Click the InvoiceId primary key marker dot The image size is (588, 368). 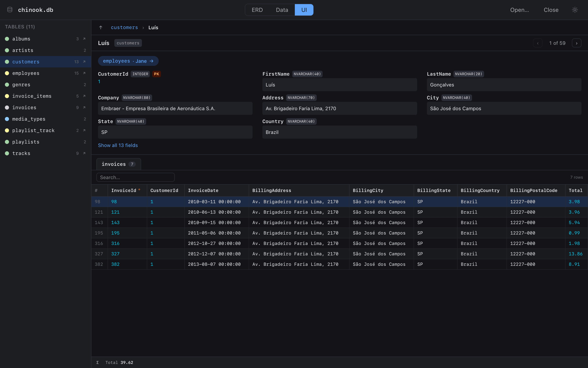pos(139,189)
